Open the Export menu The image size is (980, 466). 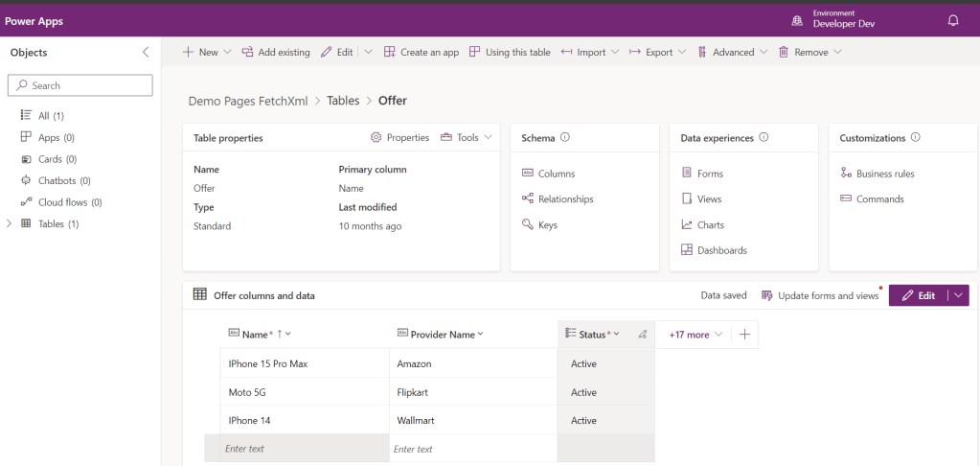(657, 52)
